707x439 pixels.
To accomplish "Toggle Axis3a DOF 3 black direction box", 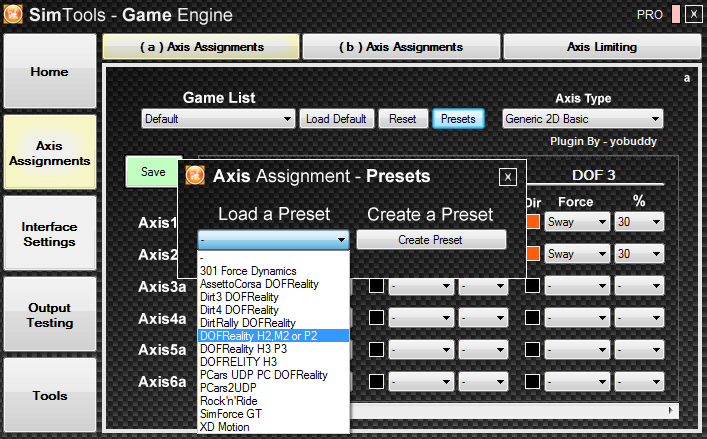I will point(533,285).
